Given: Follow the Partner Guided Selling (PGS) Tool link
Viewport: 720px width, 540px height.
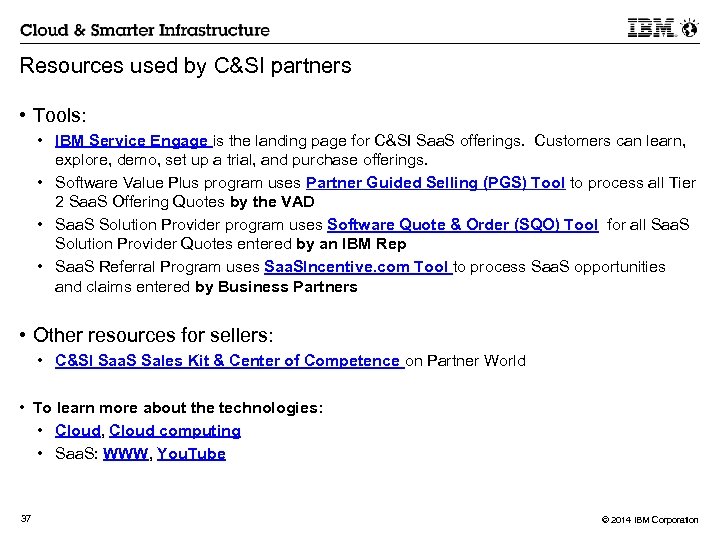Looking at the screenshot, I should pos(435,182).
